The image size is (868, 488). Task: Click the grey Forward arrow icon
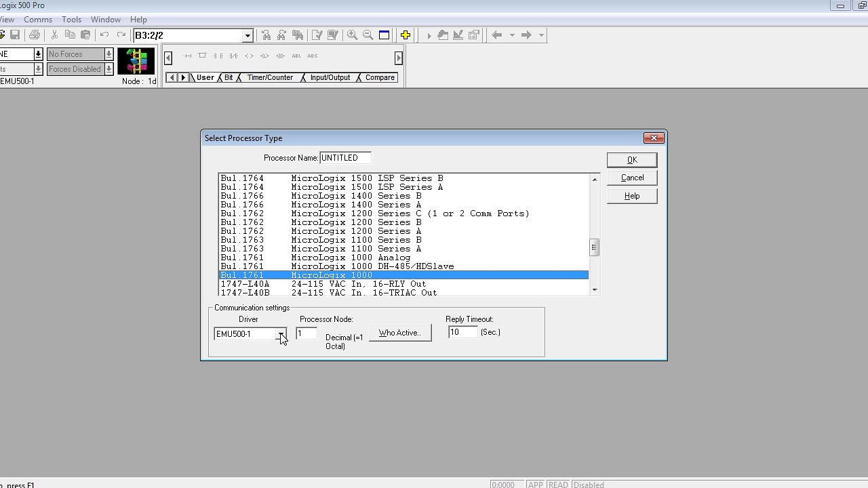526,35
